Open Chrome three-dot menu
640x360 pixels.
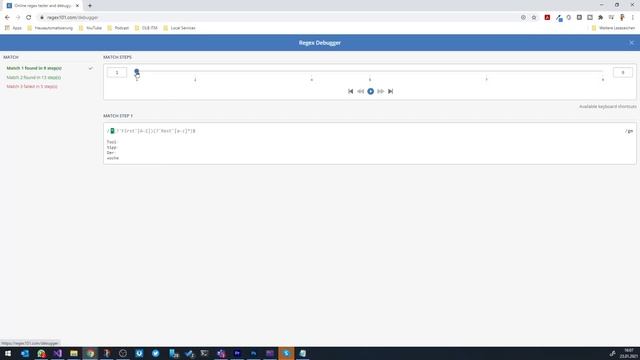[x=633, y=18]
